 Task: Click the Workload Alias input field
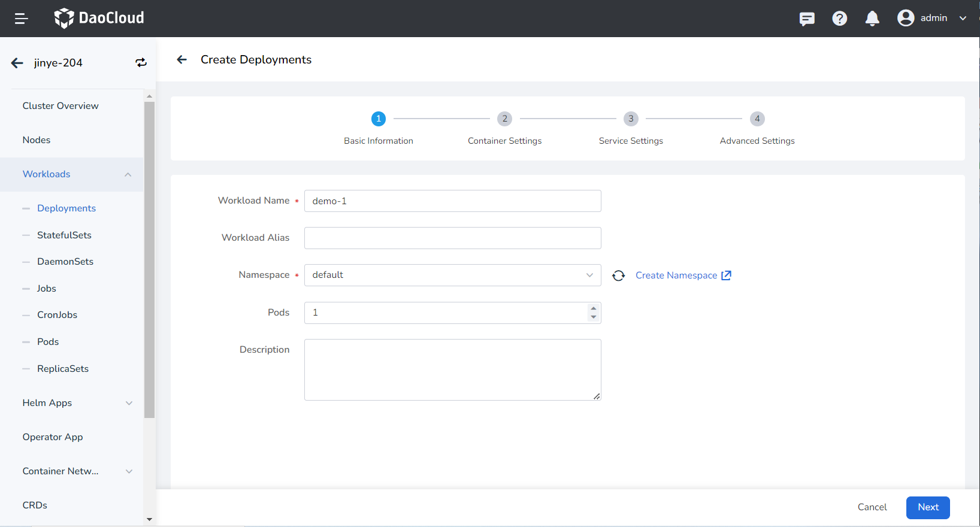pos(452,238)
